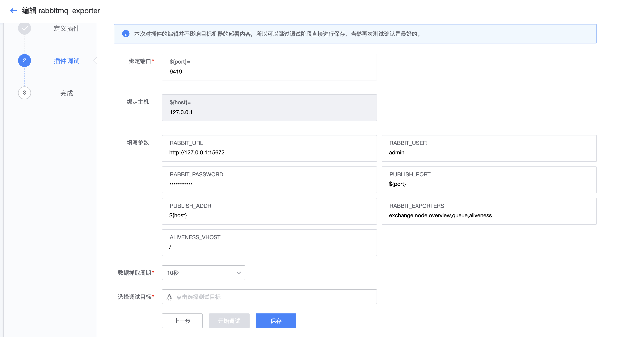Click the step 2 circle indicator
Image resolution: width=644 pixels, height=337 pixels.
pyautogui.click(x=25, y=61)
